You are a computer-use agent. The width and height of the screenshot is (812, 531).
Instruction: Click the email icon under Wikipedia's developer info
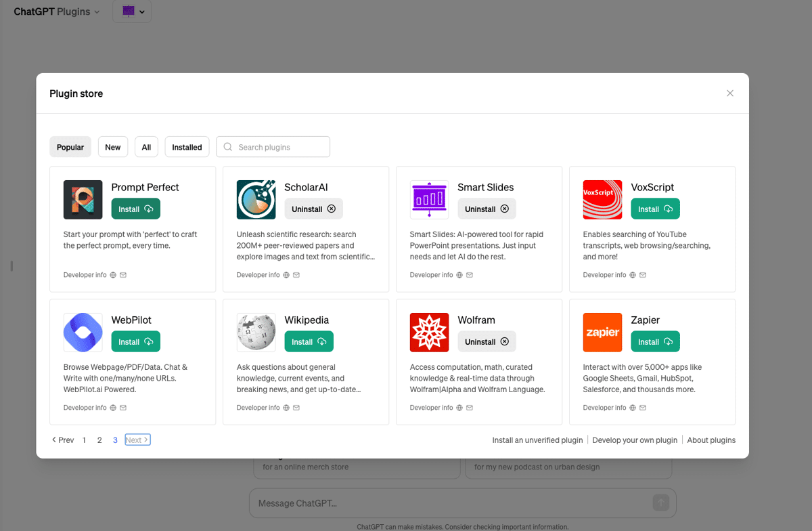coord(296,407)
